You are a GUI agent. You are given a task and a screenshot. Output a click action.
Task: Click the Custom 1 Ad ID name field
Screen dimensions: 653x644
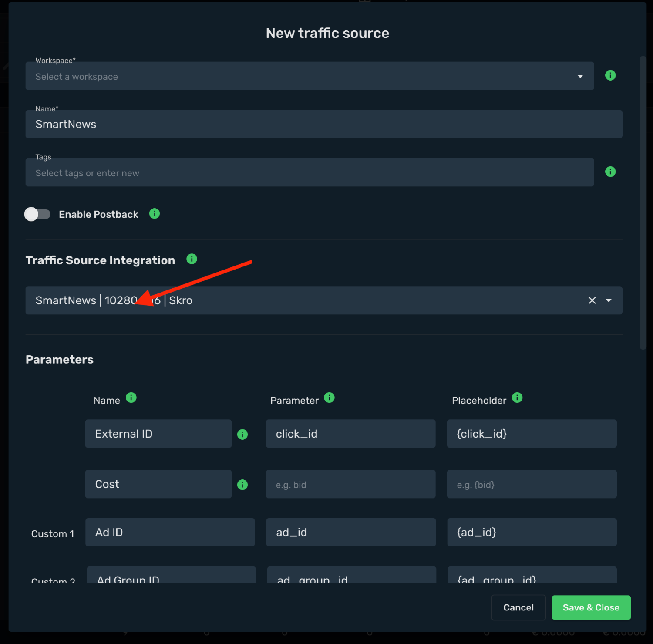170,532
